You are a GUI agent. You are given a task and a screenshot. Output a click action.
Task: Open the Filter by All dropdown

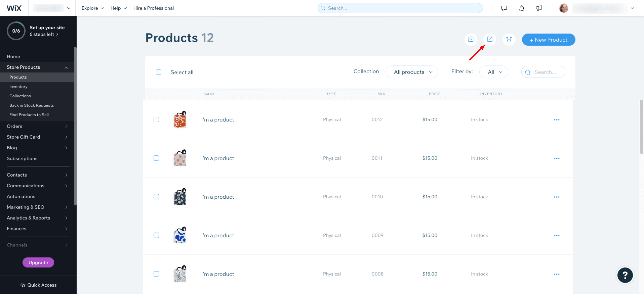493,72
